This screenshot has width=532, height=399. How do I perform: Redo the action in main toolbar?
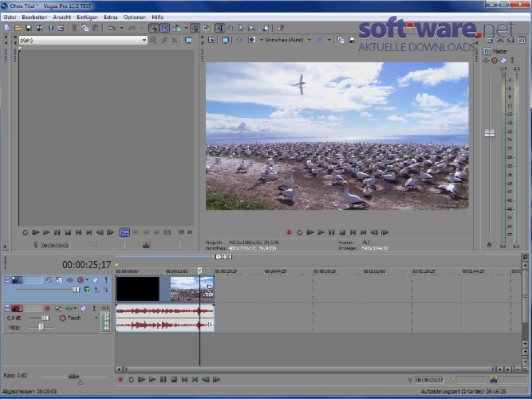(x=132, y=28)
